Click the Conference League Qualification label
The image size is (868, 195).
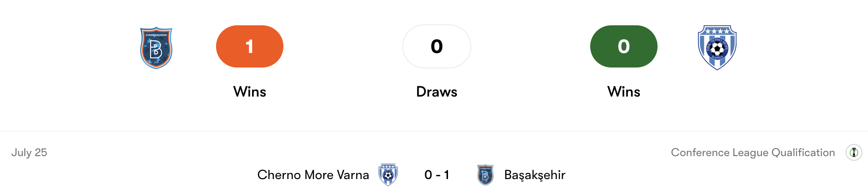coord(753,152)
